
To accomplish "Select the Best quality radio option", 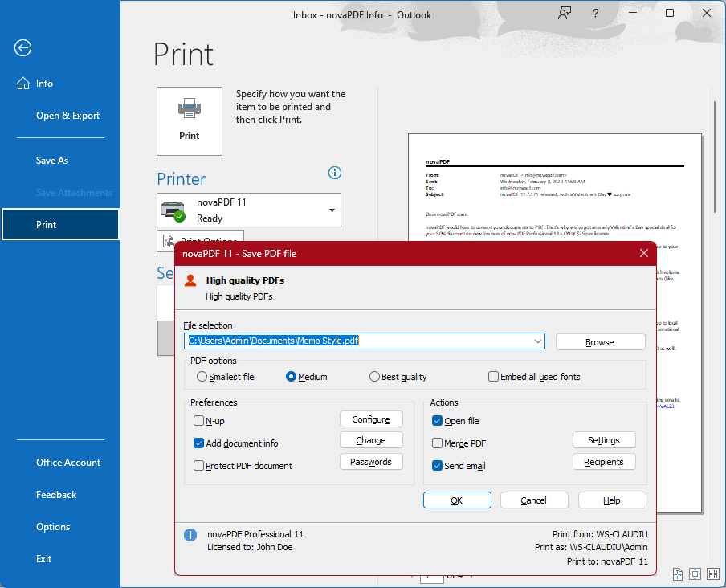I will pyautogui.click(x=374, y=377).
